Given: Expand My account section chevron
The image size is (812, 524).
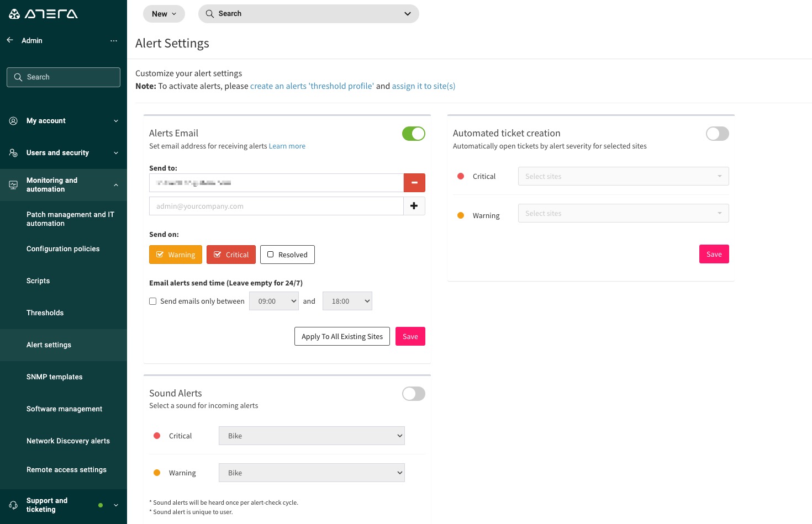Looking at the screenshot, I should [x=116, y=121].
